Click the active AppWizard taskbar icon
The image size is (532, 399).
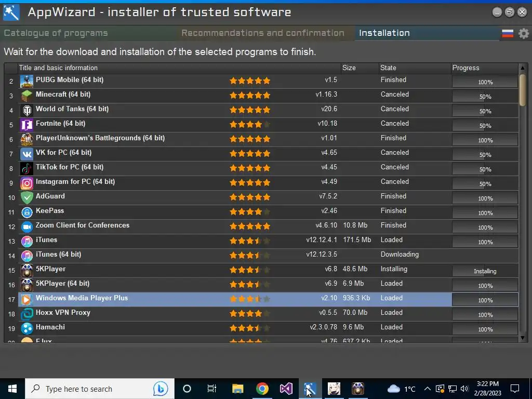[310, 389]
